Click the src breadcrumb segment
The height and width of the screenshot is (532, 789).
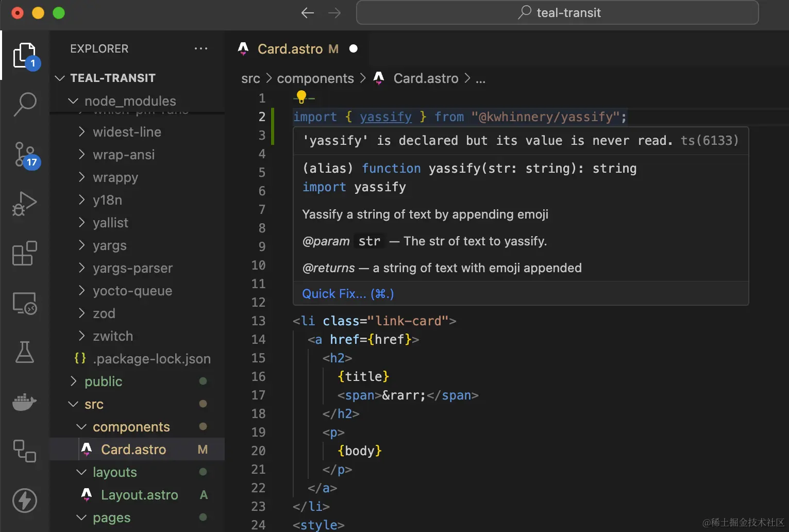[250, 78]
